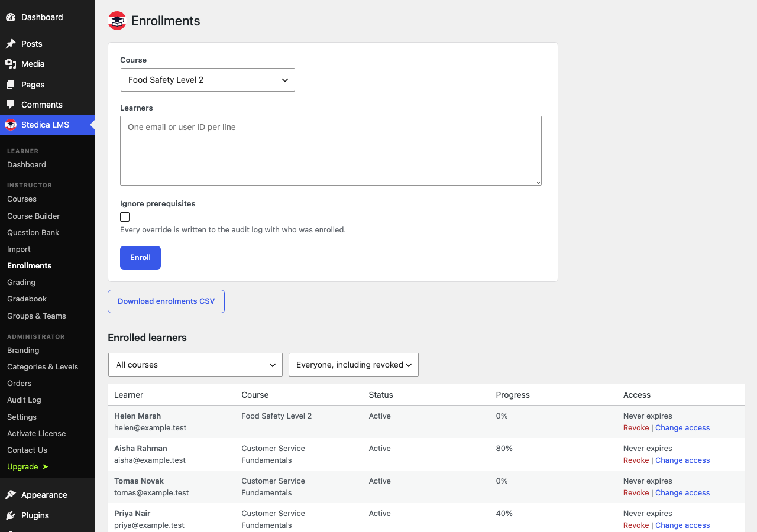Viewport: 757px width, 532px height.
Task: Open the Everyone, including revoked dropdown
Action: pos(354,365)
